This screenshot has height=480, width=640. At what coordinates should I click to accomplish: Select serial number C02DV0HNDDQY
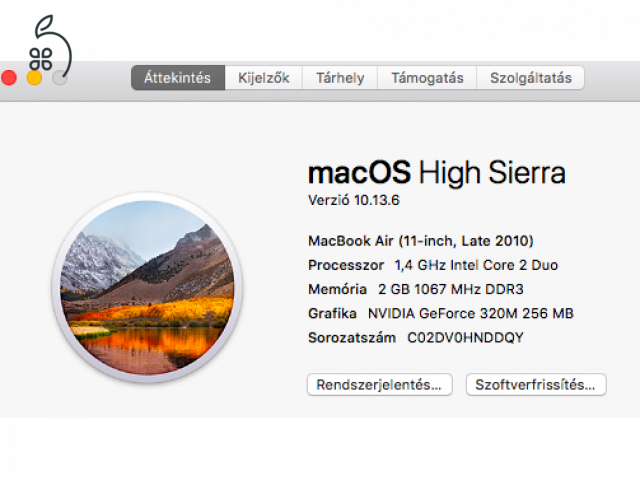(465, 338)
